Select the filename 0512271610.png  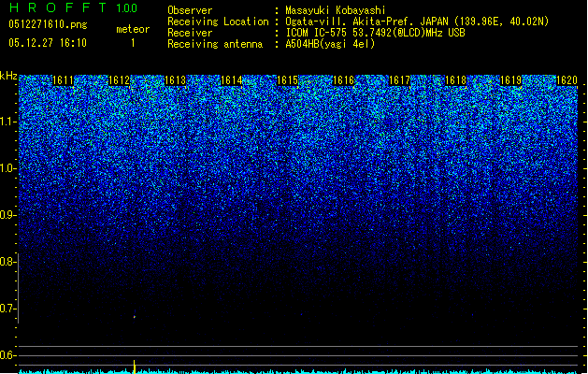pos(48,24)
